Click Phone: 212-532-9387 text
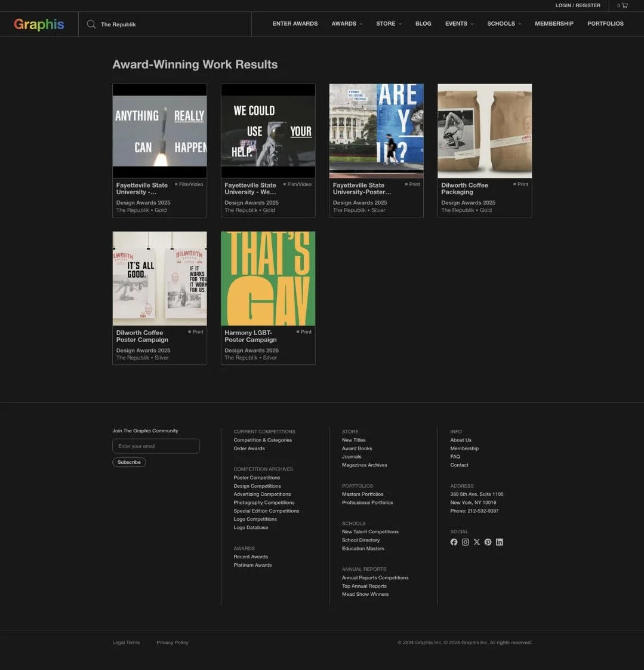 click(474, 511)
